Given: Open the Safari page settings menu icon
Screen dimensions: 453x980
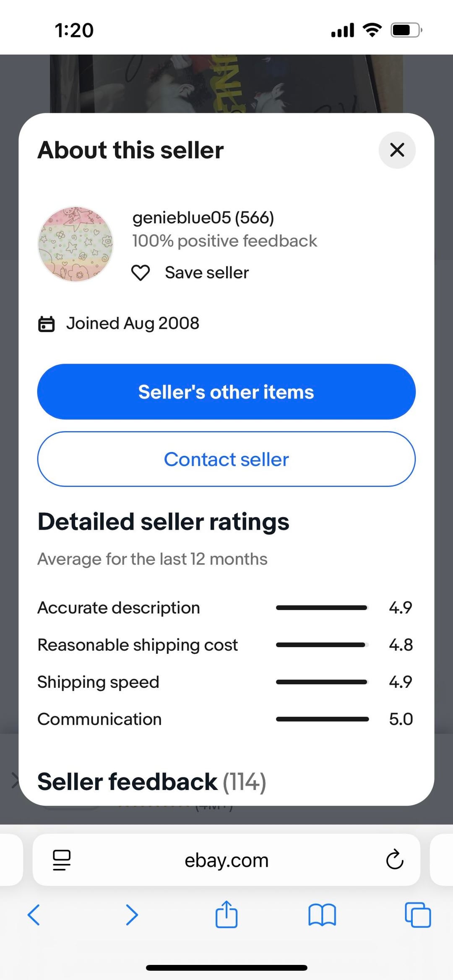Looking at the screenshot, I should pos(62,860).
